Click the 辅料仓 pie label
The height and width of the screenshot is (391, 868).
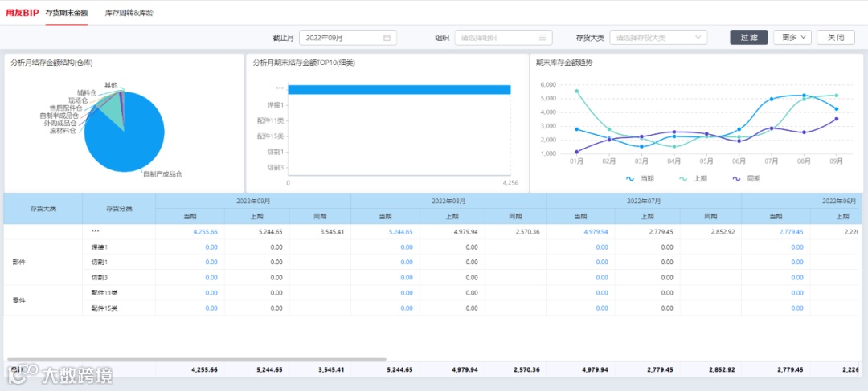[86, 93]
